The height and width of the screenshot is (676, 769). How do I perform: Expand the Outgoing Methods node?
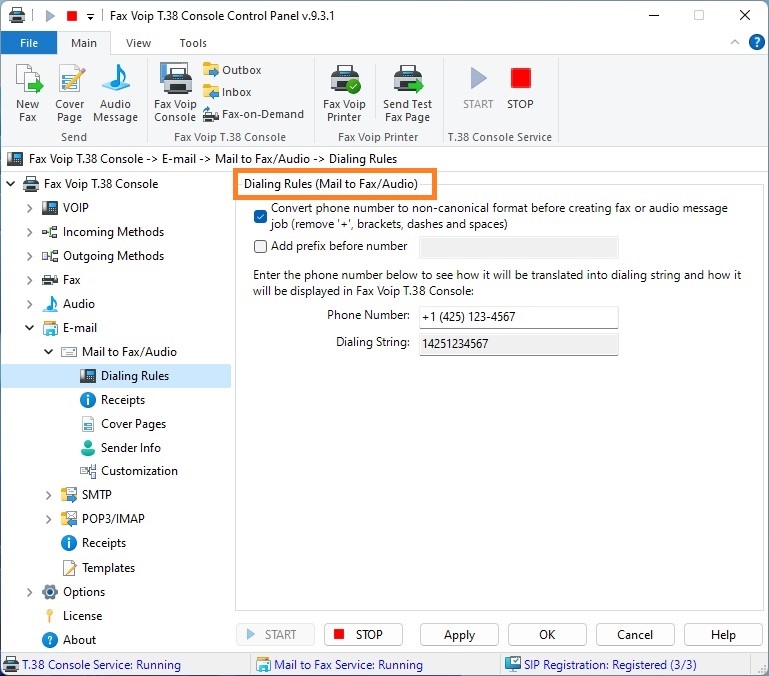[29, 256]
